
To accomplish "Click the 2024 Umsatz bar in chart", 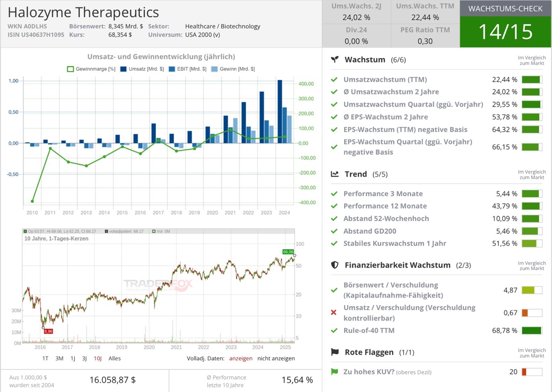I will click(280, 111).
